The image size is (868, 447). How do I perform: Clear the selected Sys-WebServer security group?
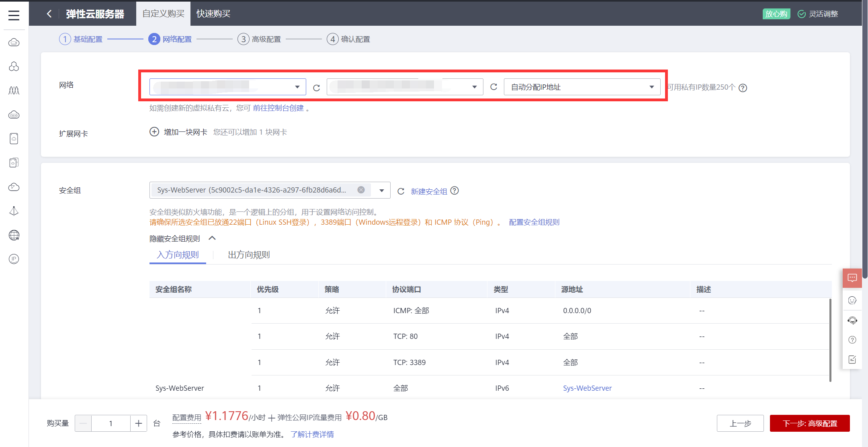(361, 190)
